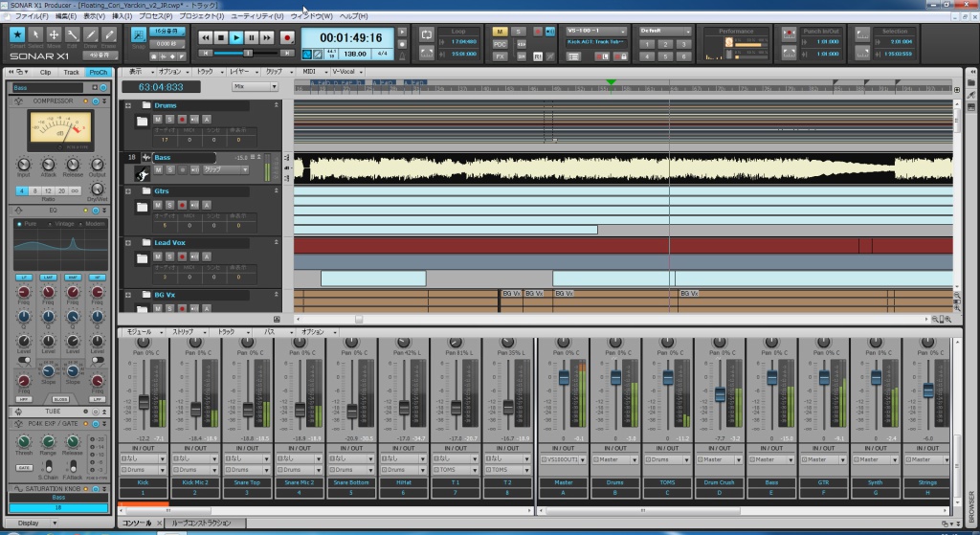Expand the Gtrs folder track
Image resolution: width=980 pixels, height=535 pixels.
click(128, 191)
